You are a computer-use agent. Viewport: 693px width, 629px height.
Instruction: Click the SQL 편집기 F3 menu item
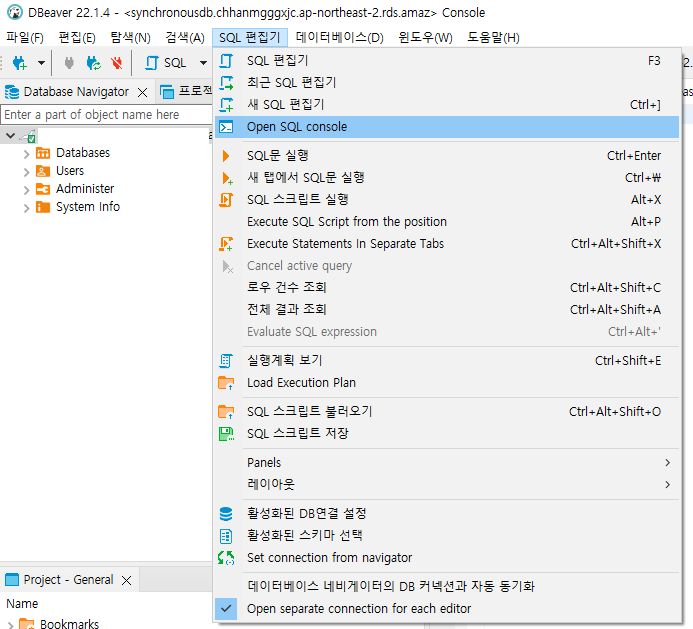pyautogui.click(x=446, y=61)
